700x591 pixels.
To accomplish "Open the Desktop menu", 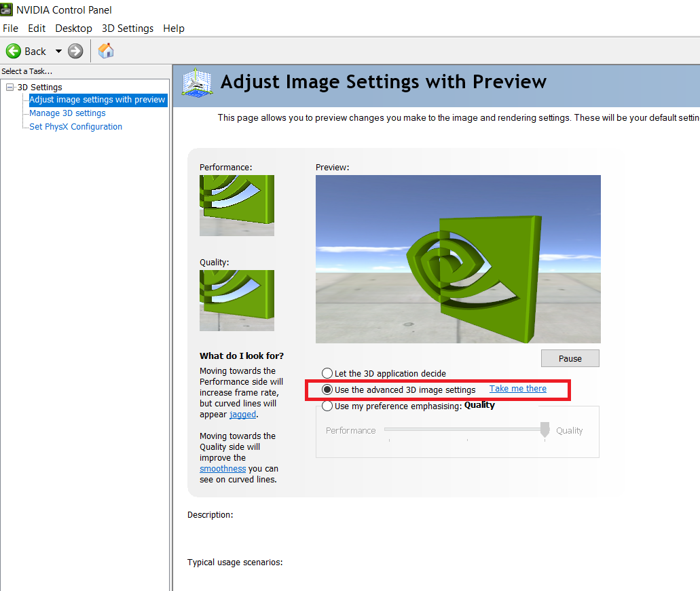I will click(73, 28).
